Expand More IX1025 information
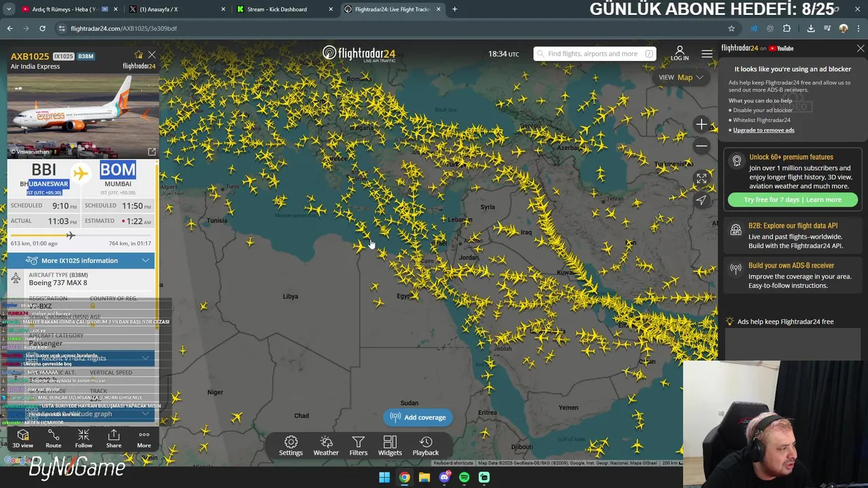Image resolution: width=868 pixels, height=488 pixels. [x=81, y=260]
